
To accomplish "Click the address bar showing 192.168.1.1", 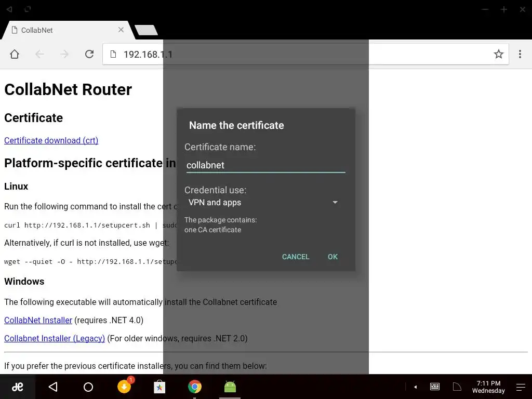I will pyautogui.click(x=305, y=54).
